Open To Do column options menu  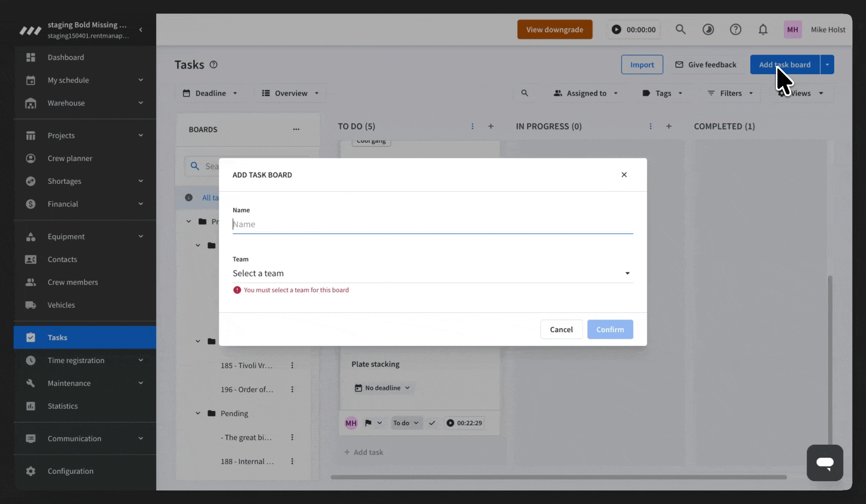(473, 126)
